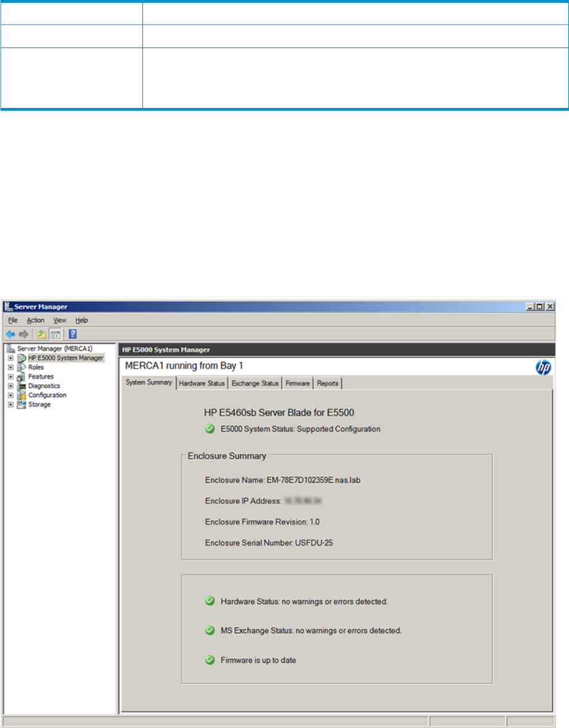569x728 pixels.
Task: Click the Enclosure Summary group label
Action: 227,456
